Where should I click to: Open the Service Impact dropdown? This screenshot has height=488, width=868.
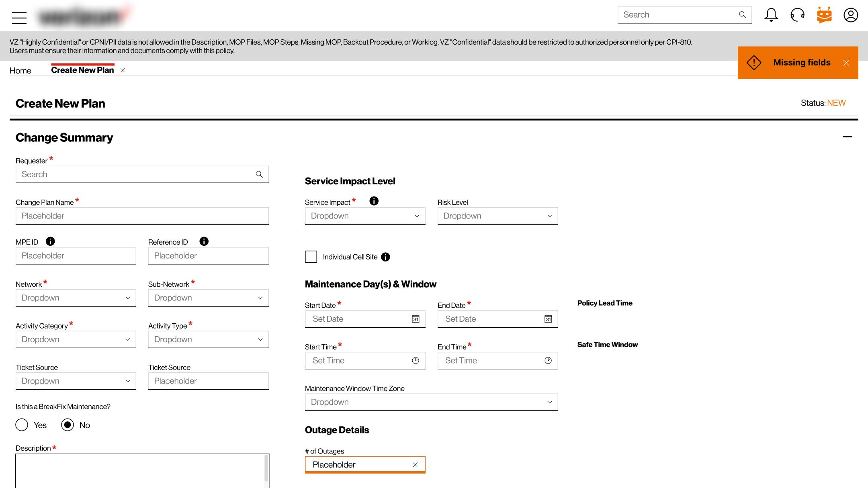coord(365,216)
